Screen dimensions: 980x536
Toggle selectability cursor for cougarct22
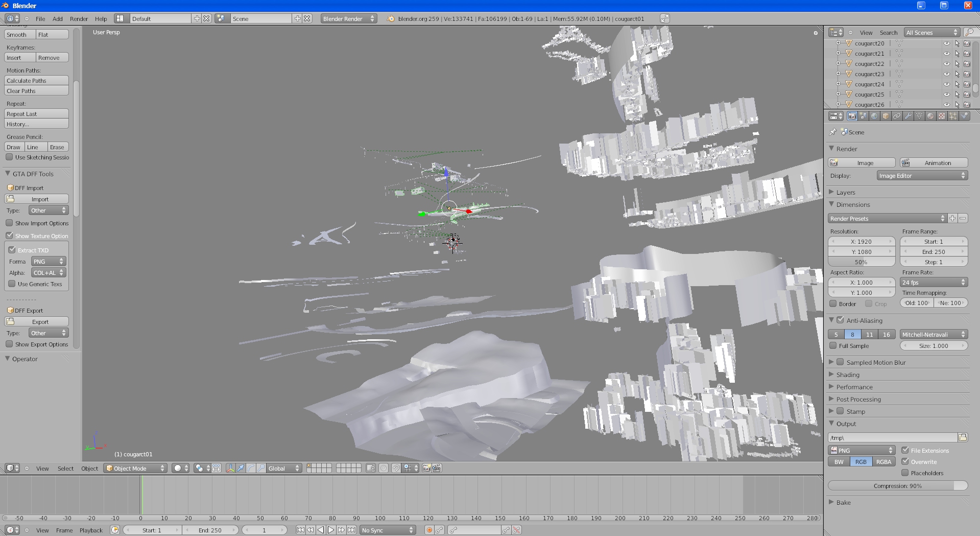click(957, 64)
